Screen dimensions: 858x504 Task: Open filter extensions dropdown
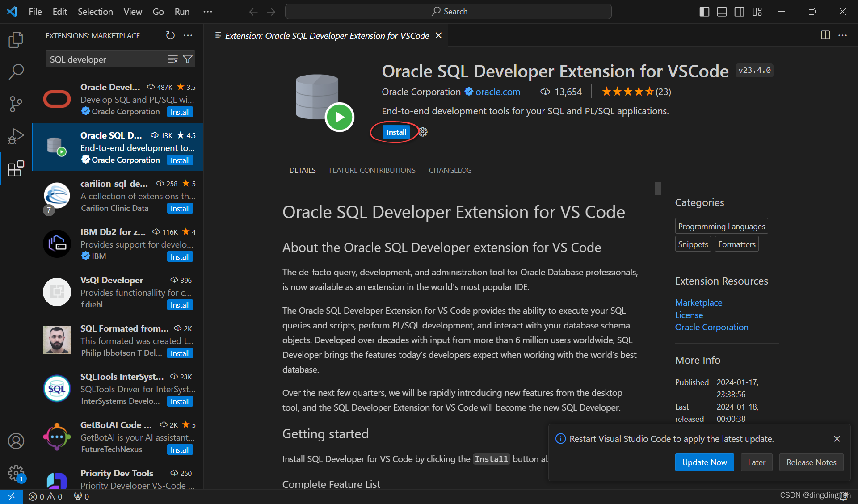point(188,59)
